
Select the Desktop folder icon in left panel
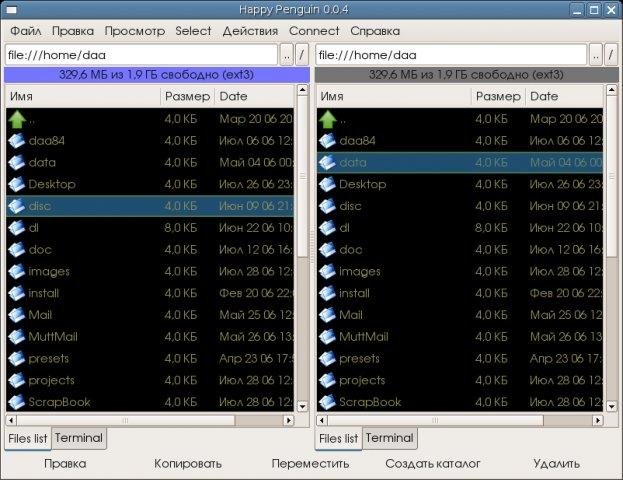tap(17, 184)
